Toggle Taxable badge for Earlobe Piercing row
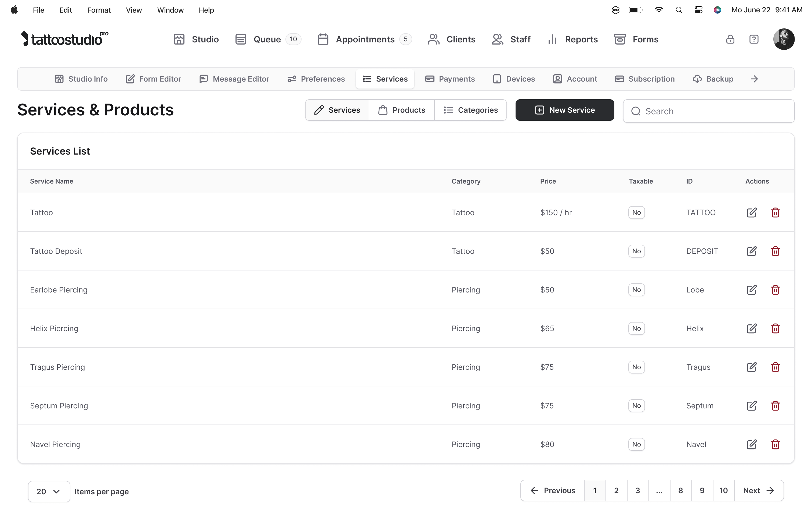This screenshot has height=527, width=812. [x=636, y=290]
